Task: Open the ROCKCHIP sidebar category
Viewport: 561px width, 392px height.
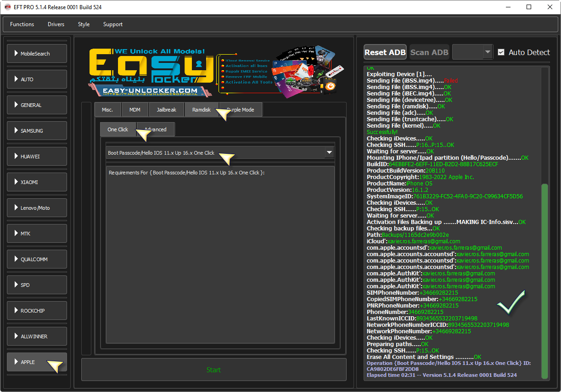Action: 37,311
